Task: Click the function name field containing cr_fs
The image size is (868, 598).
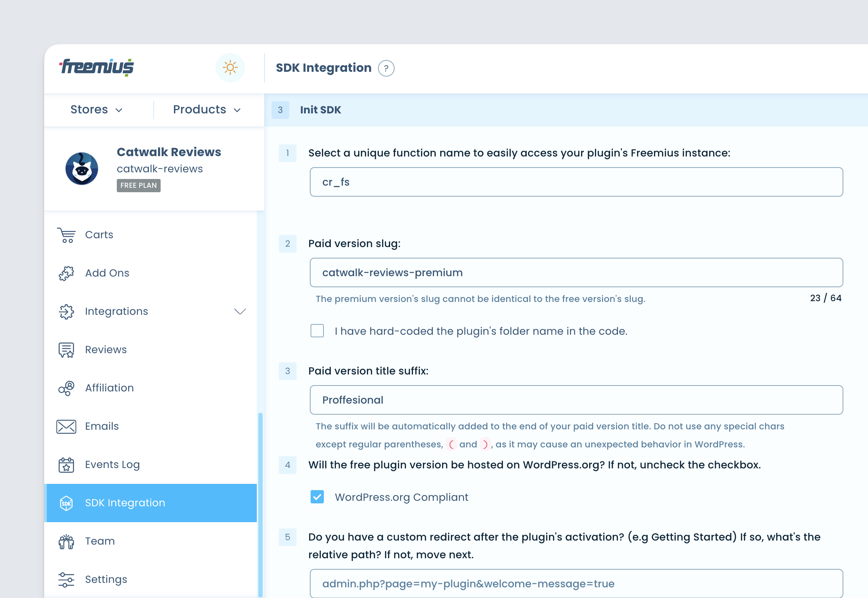Action: [576, 182]
